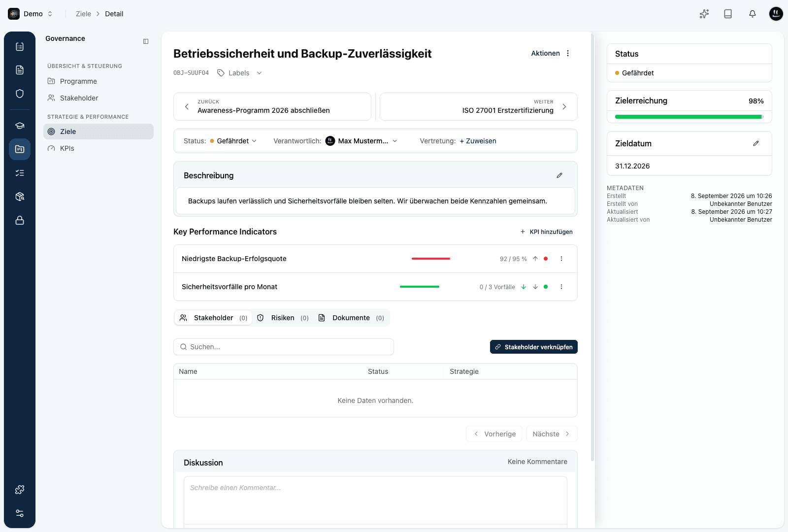Sort by the Name column header
Viewport: 788px width, 532px height.
coord(188,371)
